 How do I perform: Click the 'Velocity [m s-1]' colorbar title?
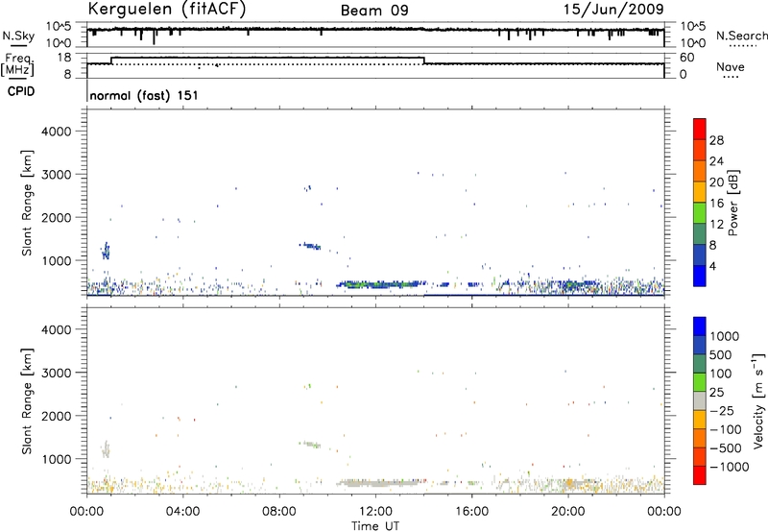[x=758, y=401]
